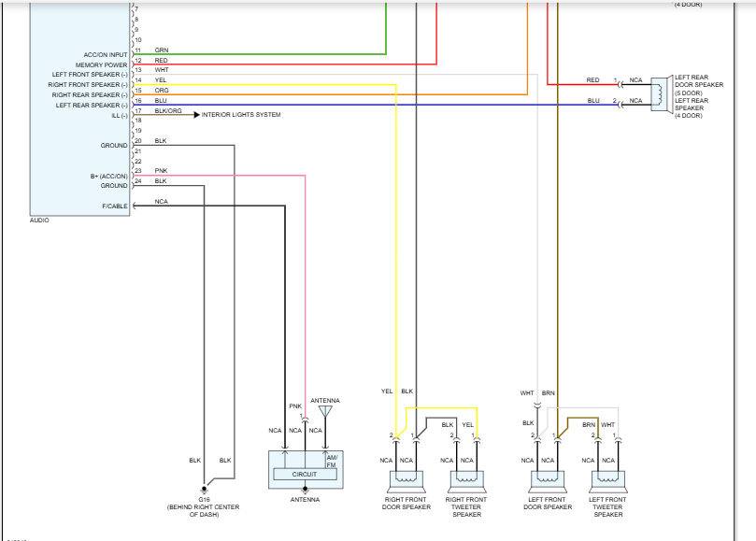
Task: Click the LEFT FRONT DOOR SPEAKER caption
Action: [x=548, y=504]
